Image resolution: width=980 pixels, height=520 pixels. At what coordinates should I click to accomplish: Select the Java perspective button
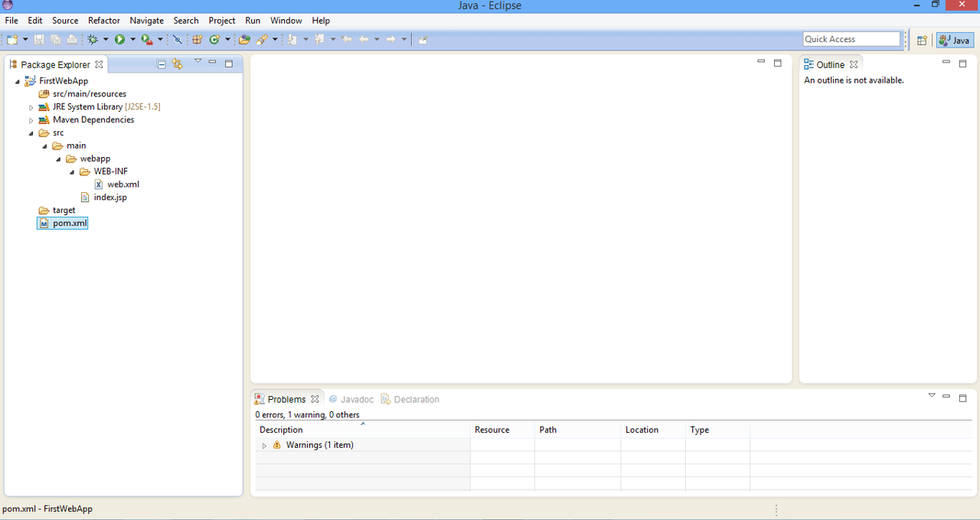(955, 40)
